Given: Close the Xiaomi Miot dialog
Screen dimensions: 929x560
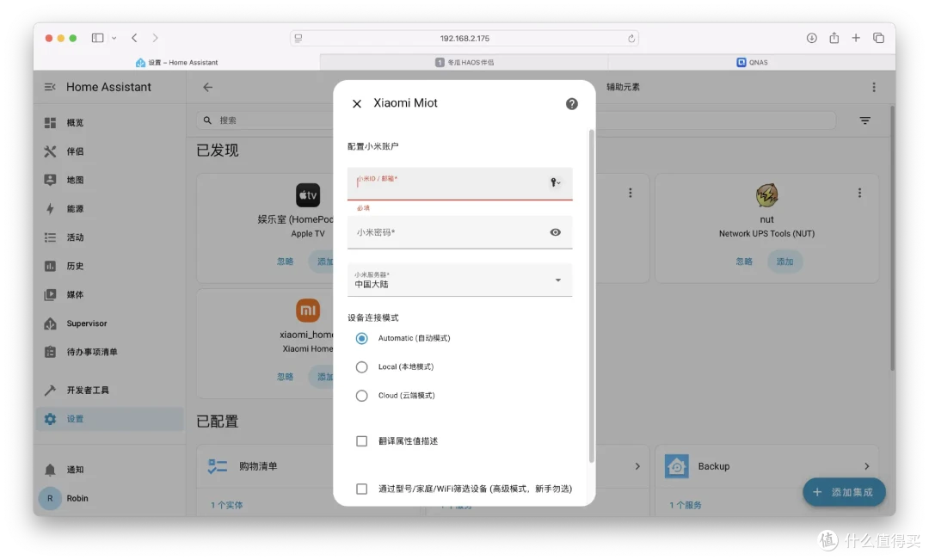Looking at the screenshot, I should point(357,104).
